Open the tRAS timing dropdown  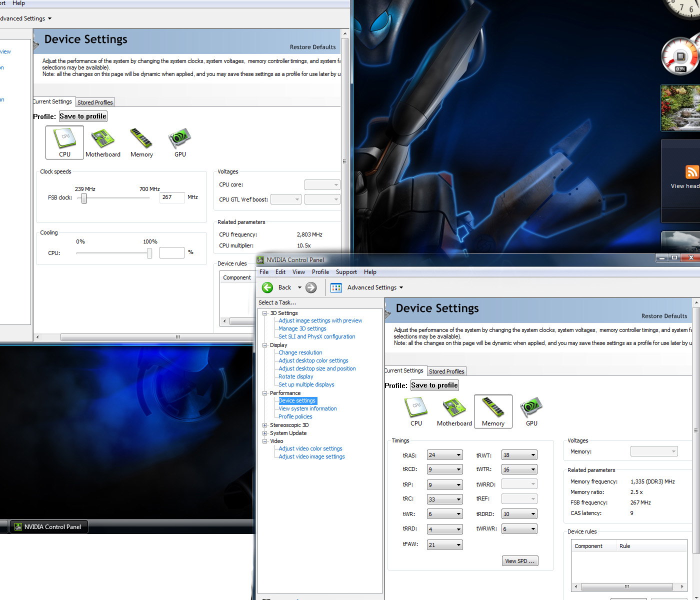444,455
